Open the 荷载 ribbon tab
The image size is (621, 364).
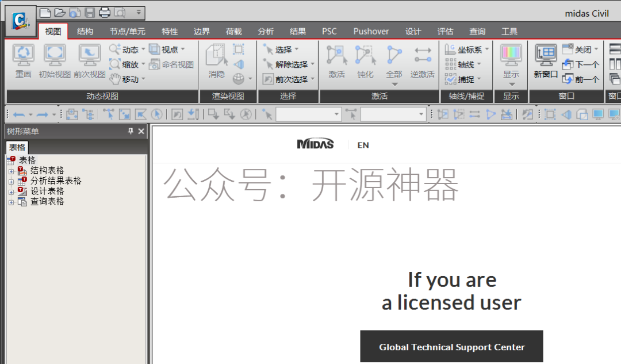click(x=233, y=31)
